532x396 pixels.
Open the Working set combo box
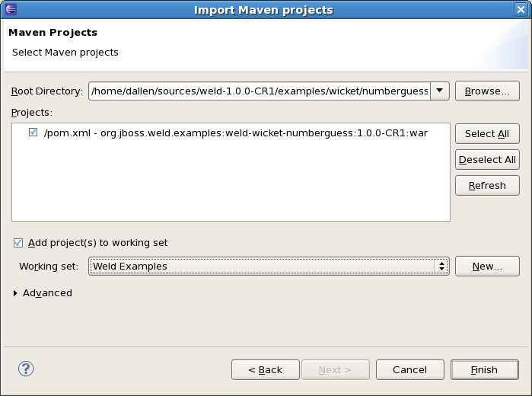[269, 266]
